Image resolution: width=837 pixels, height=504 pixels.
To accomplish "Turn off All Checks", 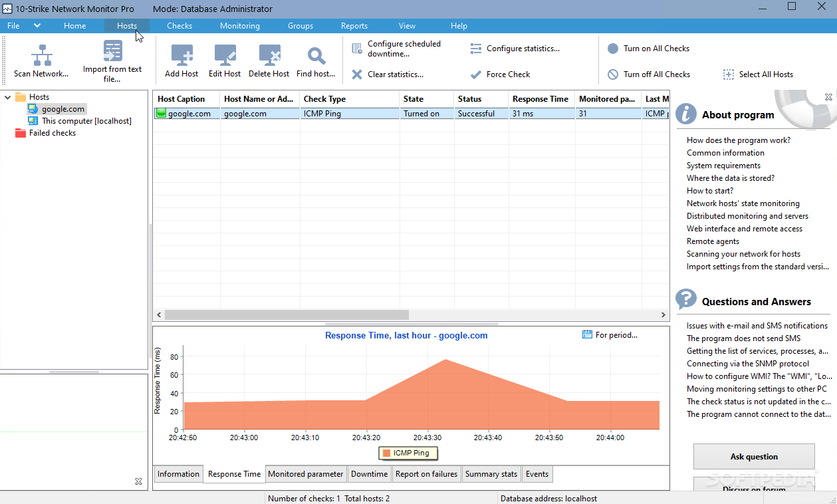I will coord(649,74).
